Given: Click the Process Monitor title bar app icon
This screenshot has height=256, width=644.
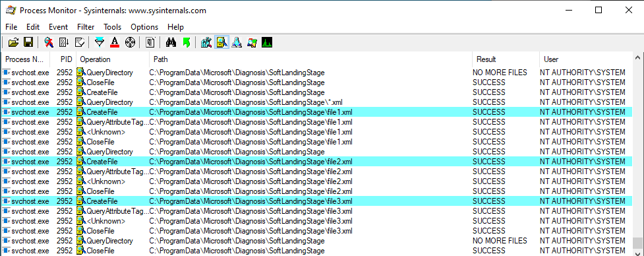Looking at the screenshot, I should pyautogui.click(x=11, y=11).
